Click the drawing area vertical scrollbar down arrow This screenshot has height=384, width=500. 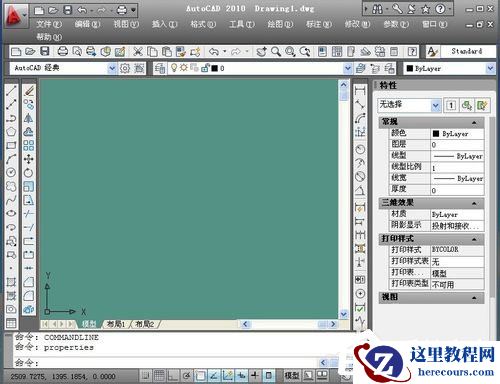[x=344, y=314]
